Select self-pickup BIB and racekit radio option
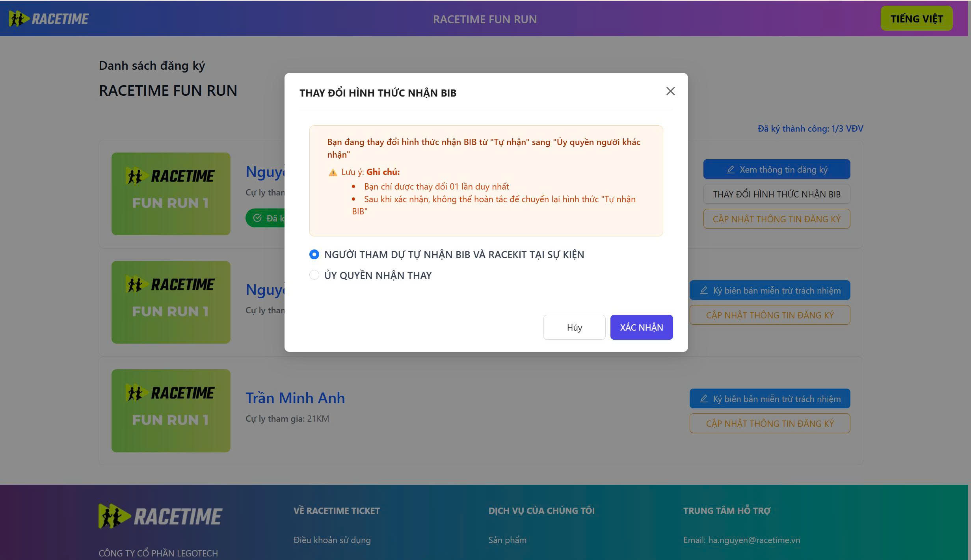Screen dimensions: 971x560 314,255
